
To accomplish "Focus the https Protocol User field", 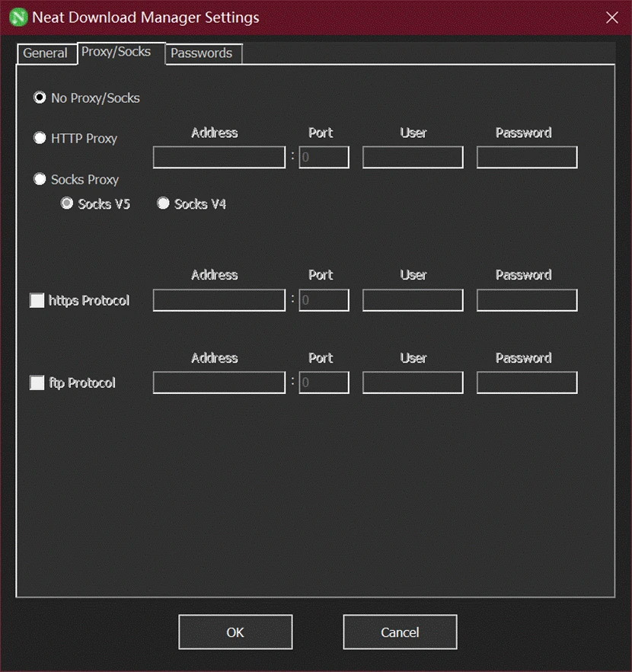I will [x=413, y=300].
